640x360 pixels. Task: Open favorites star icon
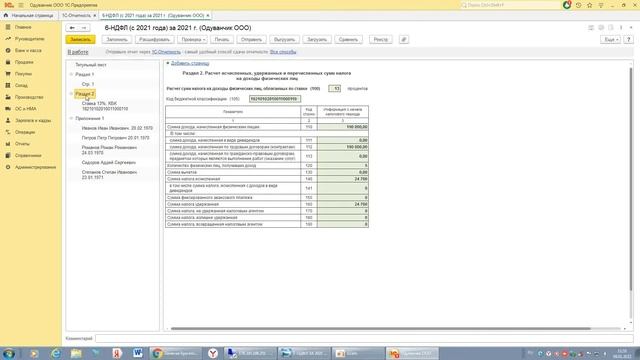(589, 5)
